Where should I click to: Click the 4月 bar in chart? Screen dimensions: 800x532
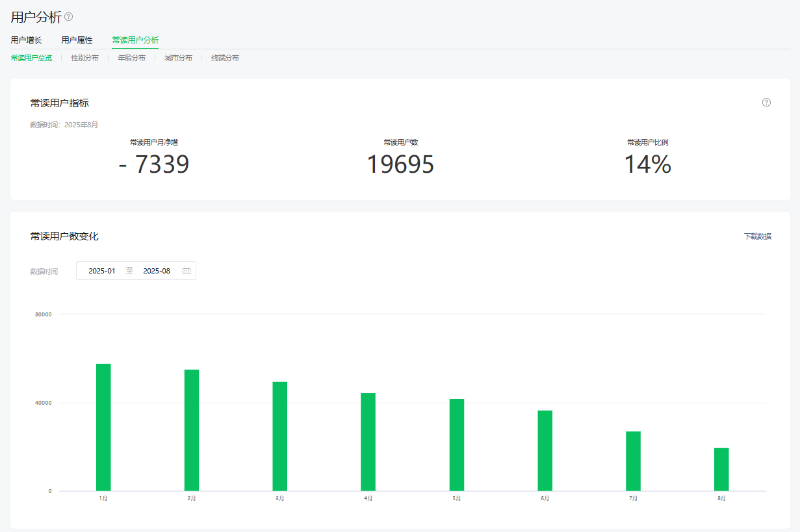[x=368, y=442]
